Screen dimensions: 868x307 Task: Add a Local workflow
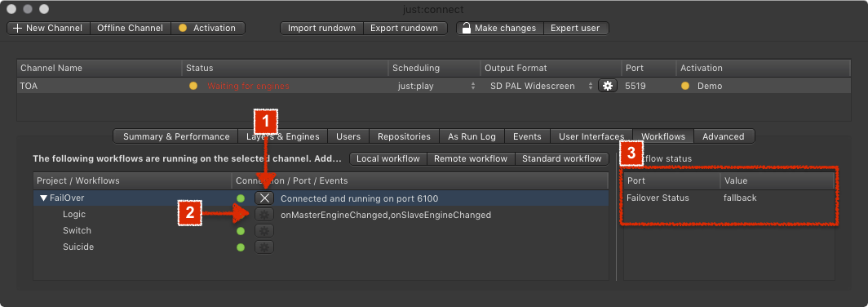pos(388,158)
